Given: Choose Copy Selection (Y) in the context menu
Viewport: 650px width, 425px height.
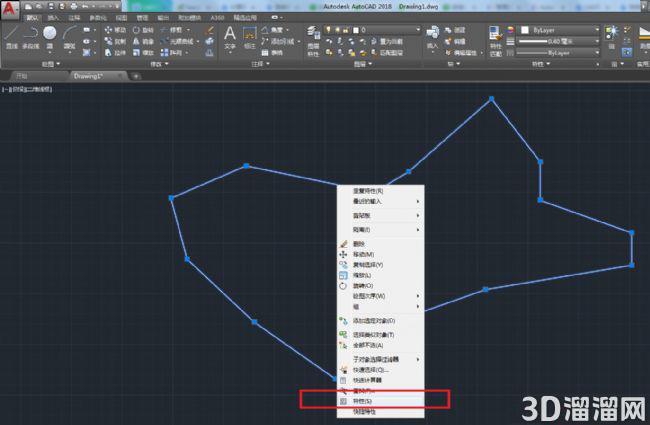Looking at the screenshot, I should click(x=381, y=265).
